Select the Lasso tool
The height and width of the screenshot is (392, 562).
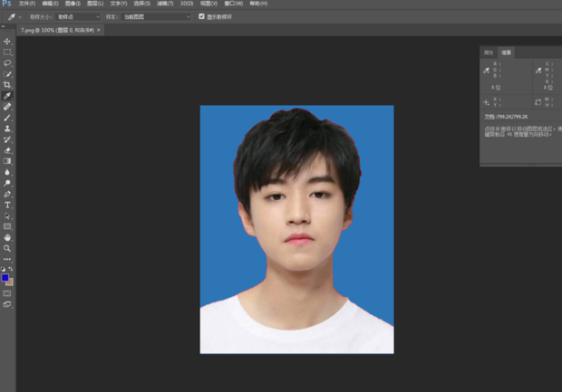pyautogui.click(x=7, y=63)
